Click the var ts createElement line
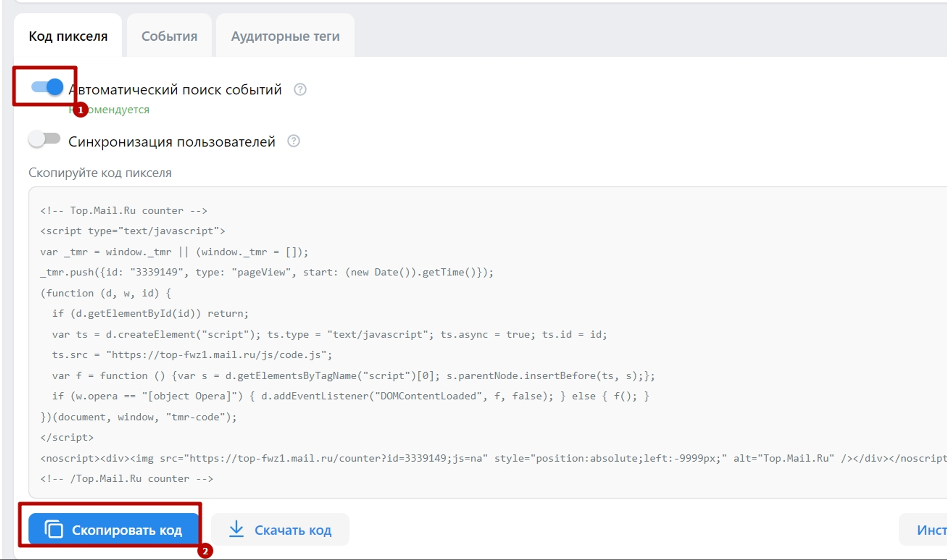Screen dimensions: 947x560 click(x=330, y=334)
